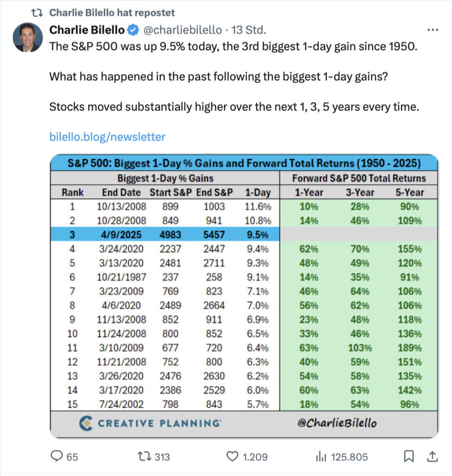
Task: Open the view analytics bar icon
Action: tap(321, 457)
